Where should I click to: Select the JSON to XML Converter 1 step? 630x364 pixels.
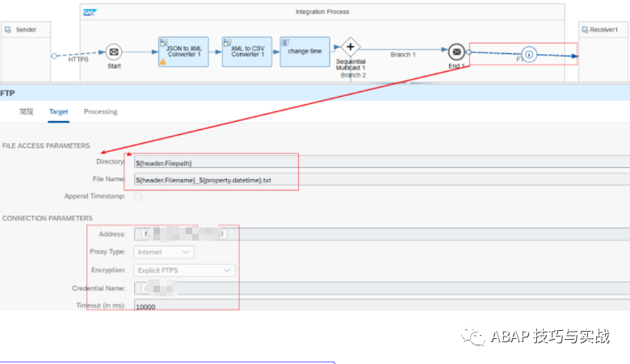[x=183, y=51]
